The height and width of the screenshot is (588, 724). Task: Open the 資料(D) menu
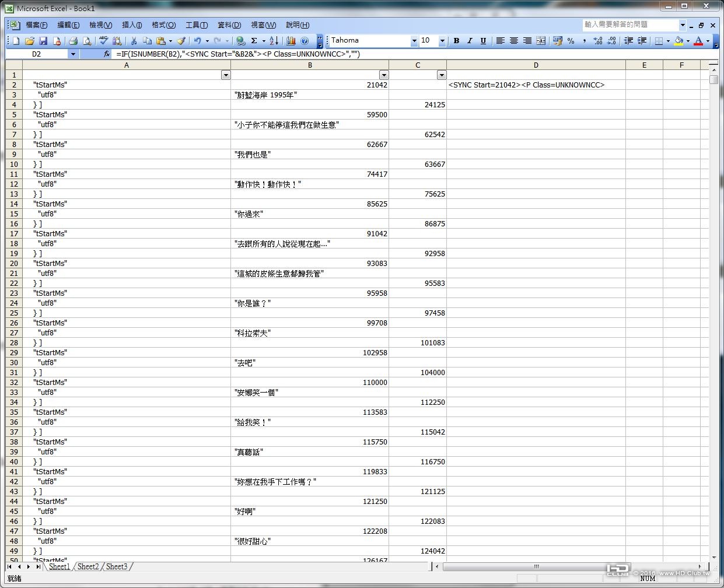tap(229, 25)
